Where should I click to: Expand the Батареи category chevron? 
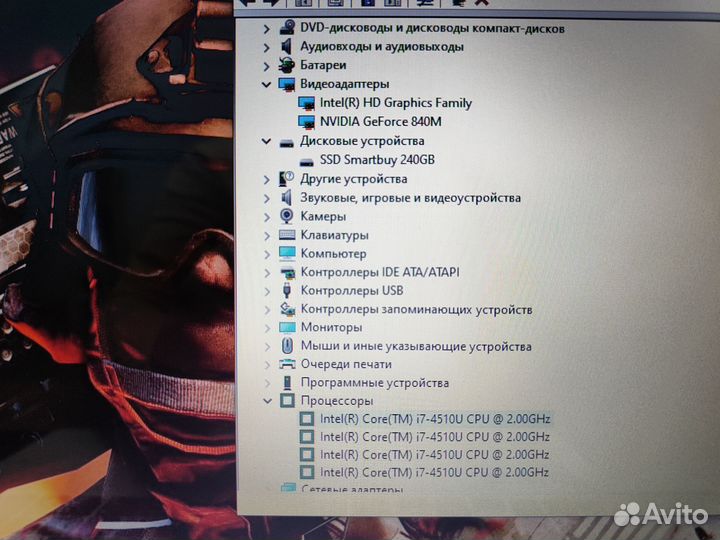pos(266,66)
